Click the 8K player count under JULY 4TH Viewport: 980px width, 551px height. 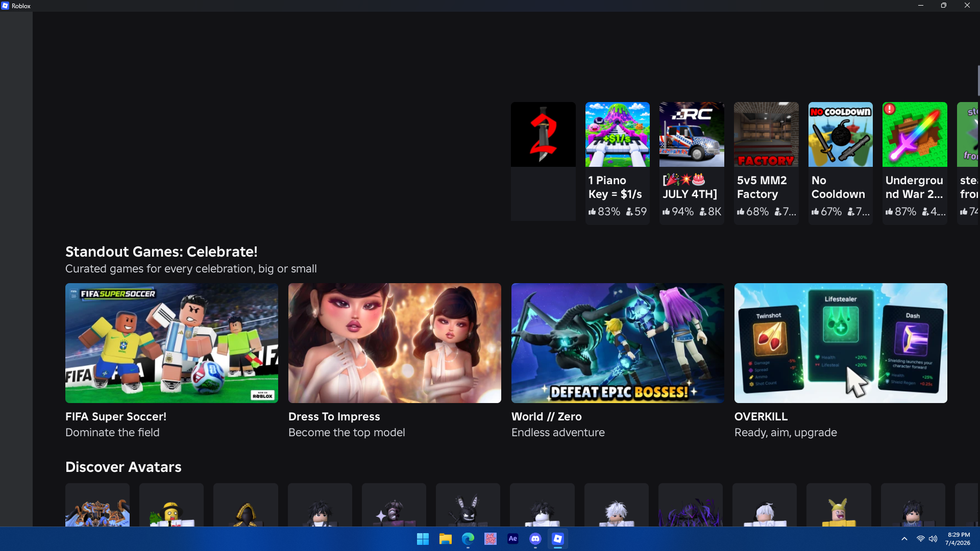(710, 211)
